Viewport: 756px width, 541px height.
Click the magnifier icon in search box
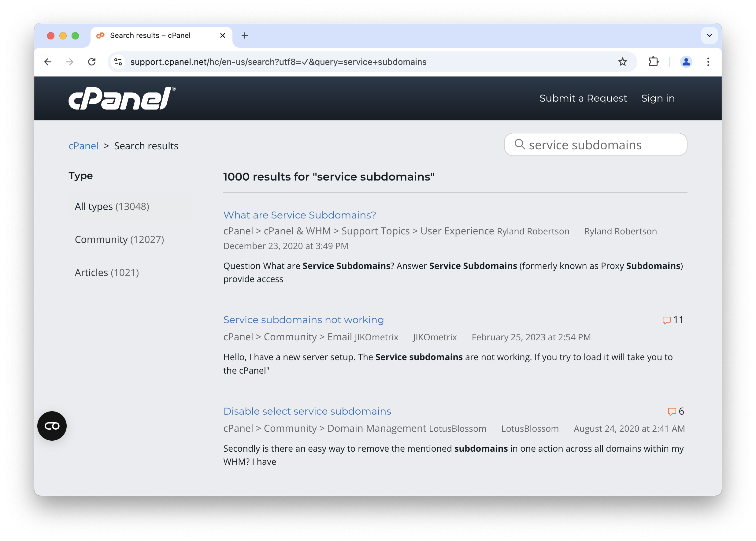[519, 144]
